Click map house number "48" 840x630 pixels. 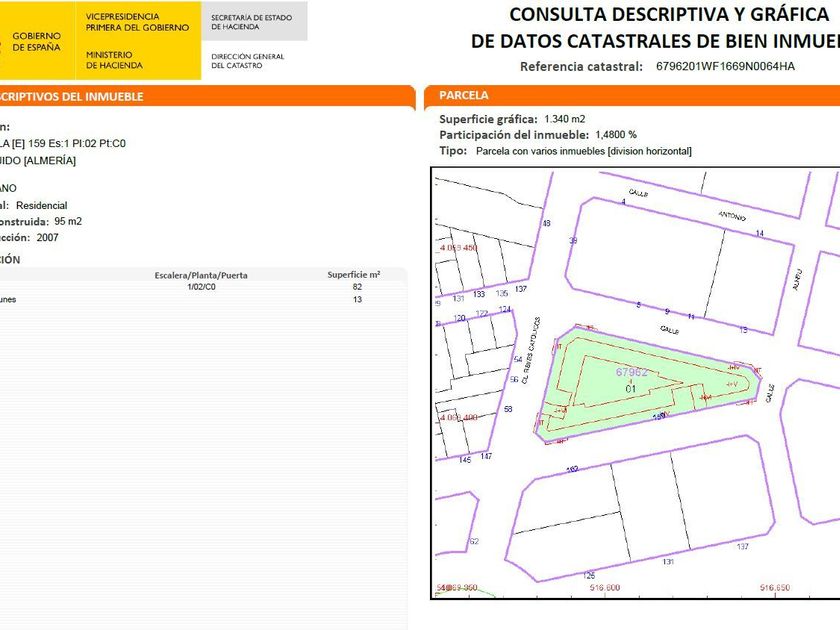tap(546, 223)
